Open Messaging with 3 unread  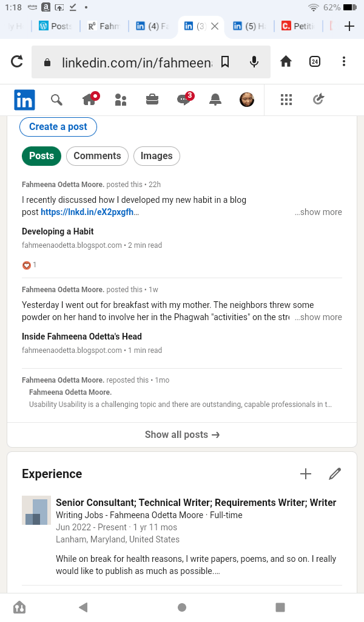184,100
